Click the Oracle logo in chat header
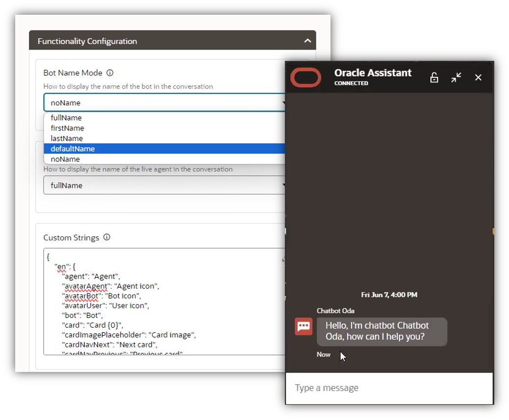This screenshot has height=420, width=509. click(305, 78)
